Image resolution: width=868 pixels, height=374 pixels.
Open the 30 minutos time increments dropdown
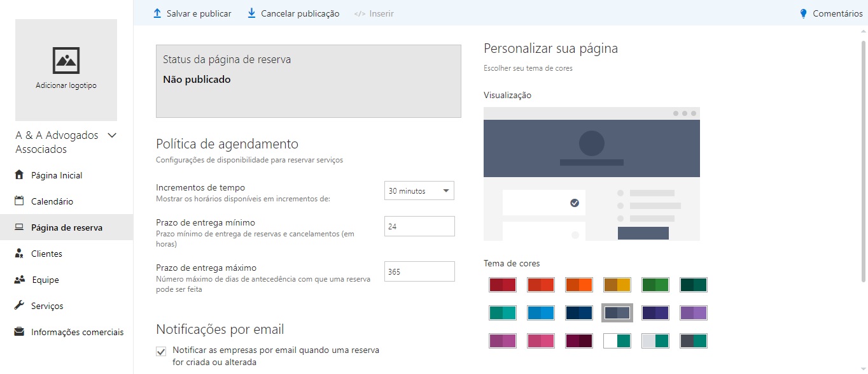(419, 190)
